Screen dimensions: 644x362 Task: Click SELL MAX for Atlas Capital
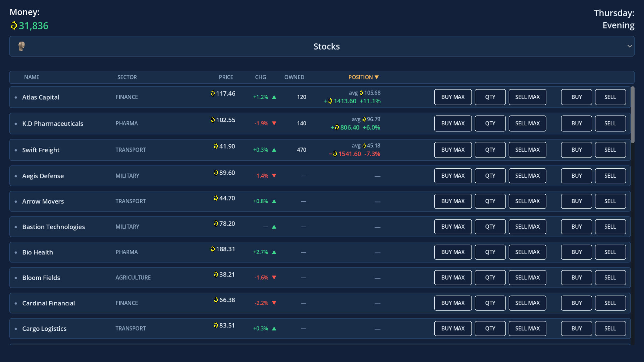527,97
